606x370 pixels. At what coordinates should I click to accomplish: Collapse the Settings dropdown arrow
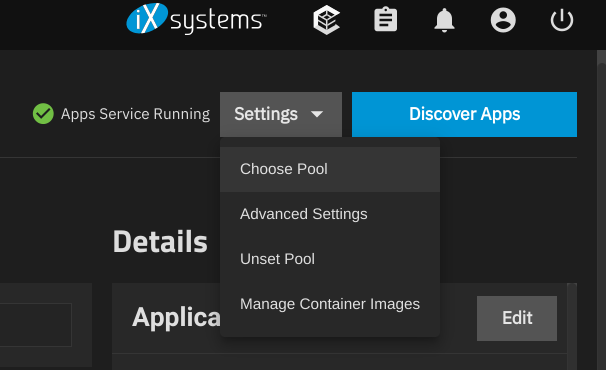[x=317, y=114]
